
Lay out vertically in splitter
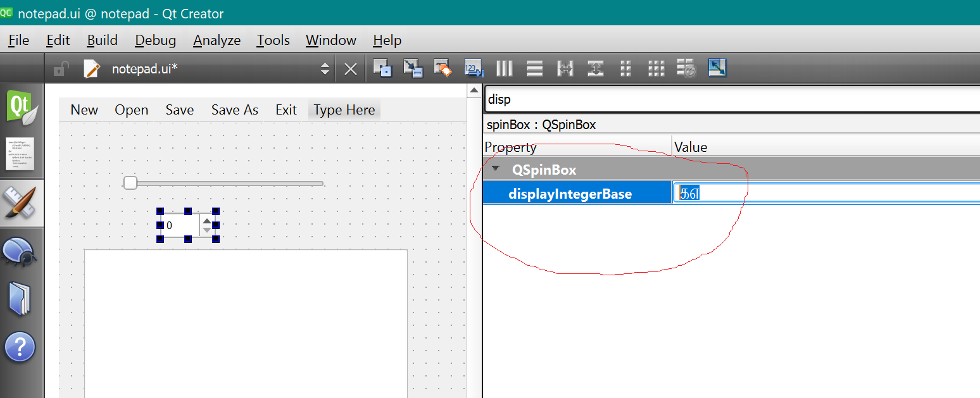[596, 68]
